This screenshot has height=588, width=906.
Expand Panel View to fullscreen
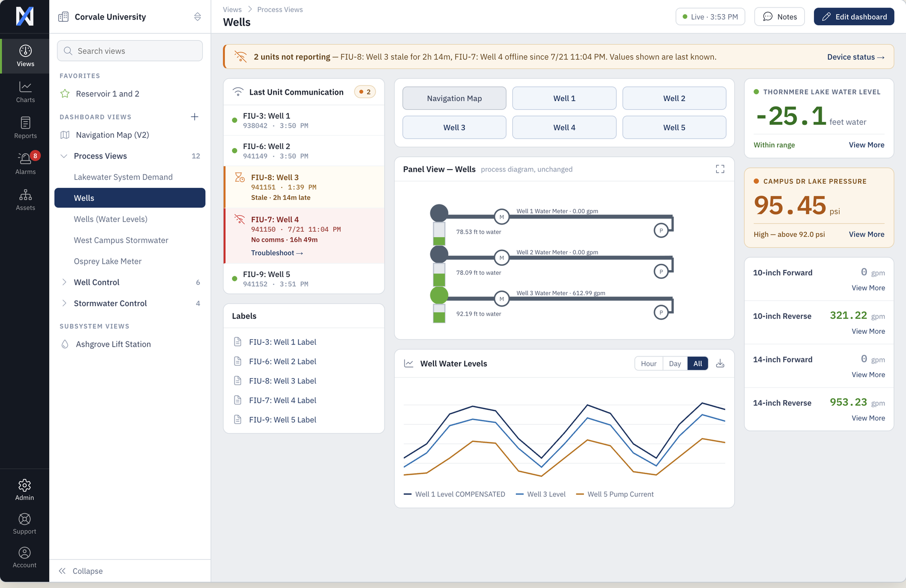(x=720, y=169)
